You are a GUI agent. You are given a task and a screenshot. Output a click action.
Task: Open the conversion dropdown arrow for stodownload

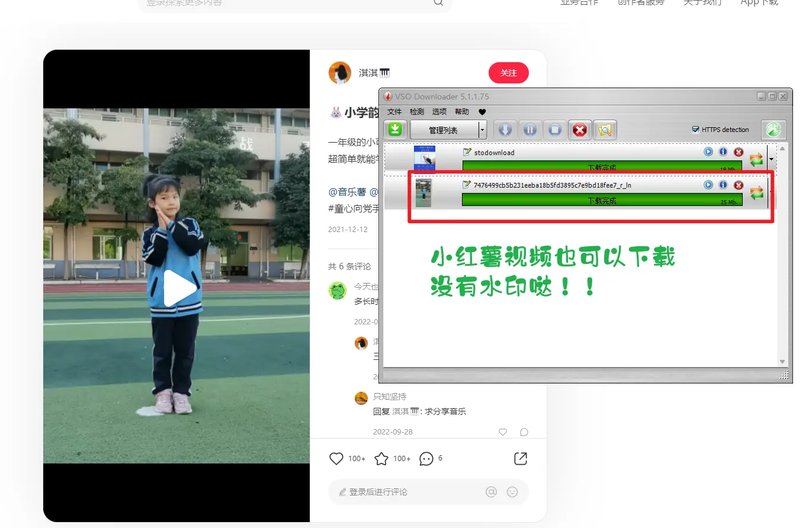coord(771,159)
